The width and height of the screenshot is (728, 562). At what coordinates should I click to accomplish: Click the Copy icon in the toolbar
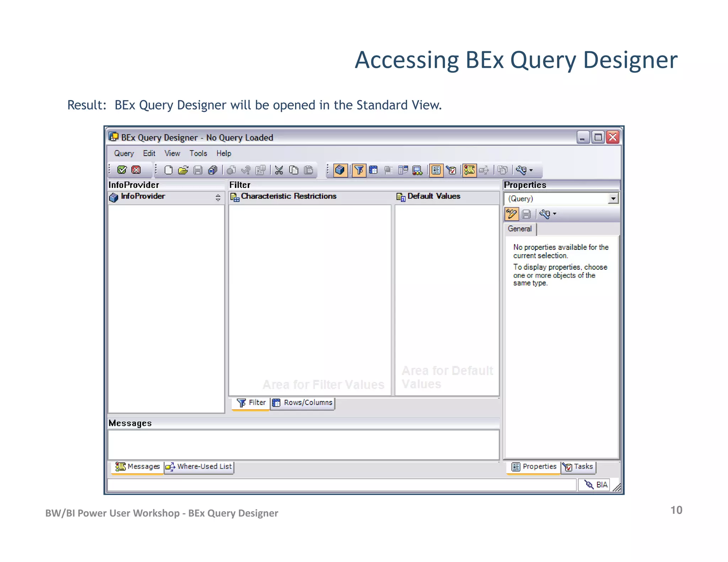pyautogui.click(x=294, y=170)
